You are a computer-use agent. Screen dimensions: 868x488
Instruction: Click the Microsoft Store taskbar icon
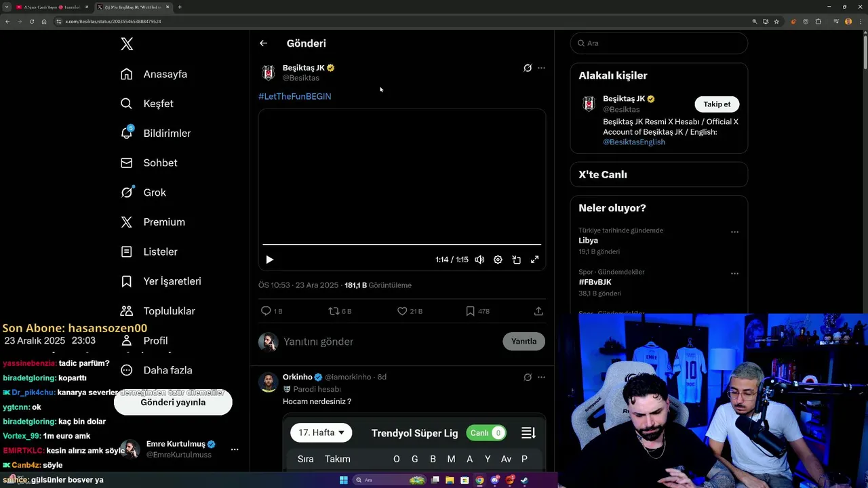(x=465, y=481)
